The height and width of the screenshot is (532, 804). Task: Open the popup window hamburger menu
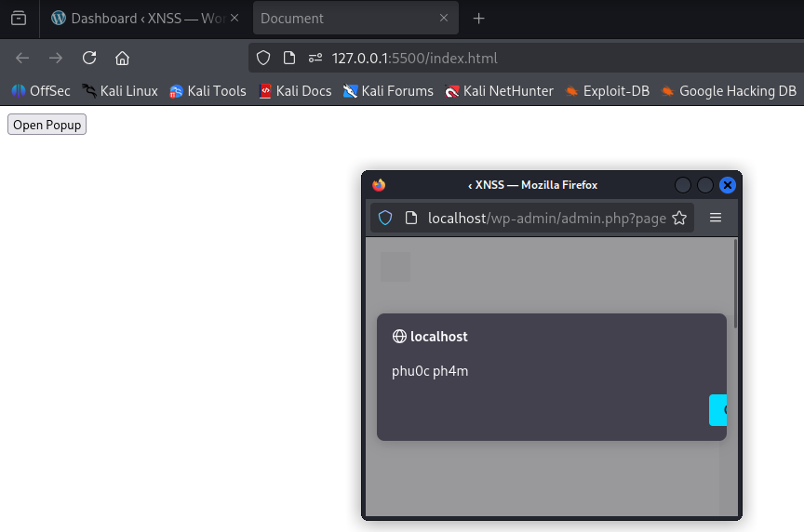(x=716, y=218)
